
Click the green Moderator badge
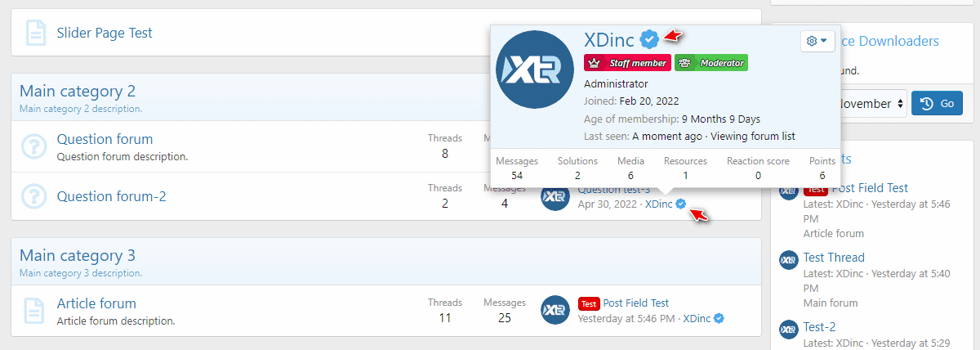coord(711,62)
